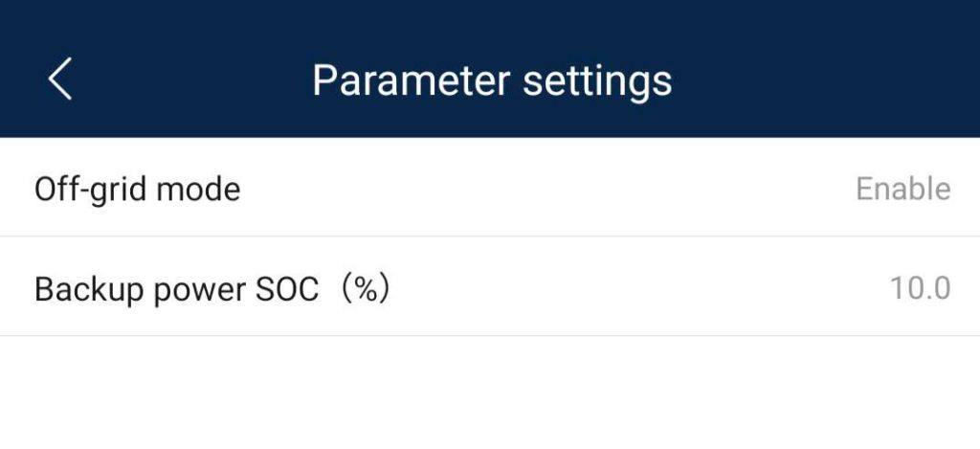980x449 pixels.
Task: Edit the Backup power SOC value 10.0
Action: pyautogui.click(x=920, y=289)
